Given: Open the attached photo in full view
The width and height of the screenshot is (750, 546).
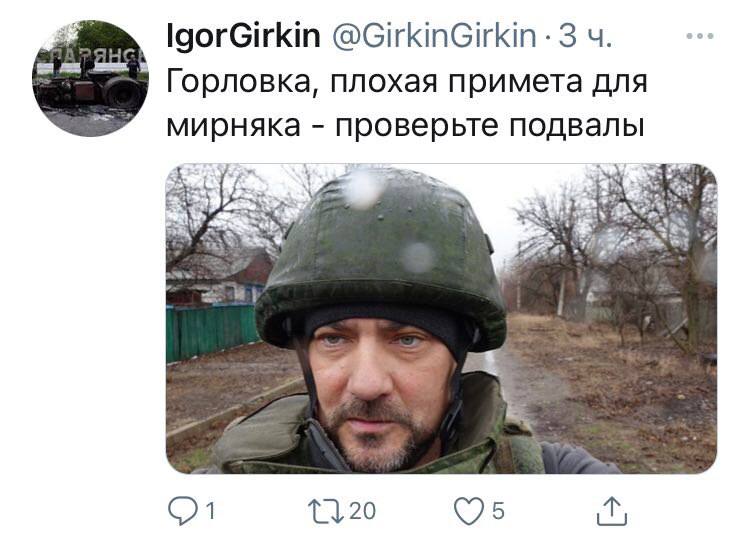Looking at the screenshot, I should tap(441, 318).
